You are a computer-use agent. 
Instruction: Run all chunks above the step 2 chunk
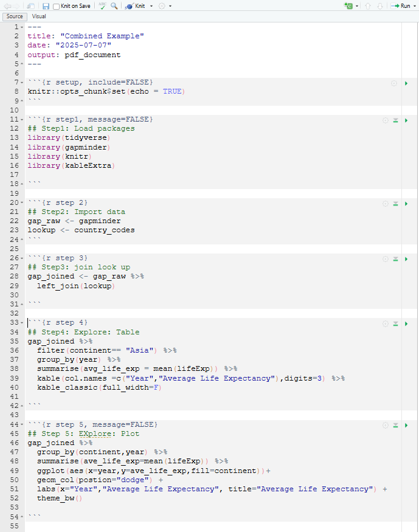pyautogui.click(x=395, y=204)
